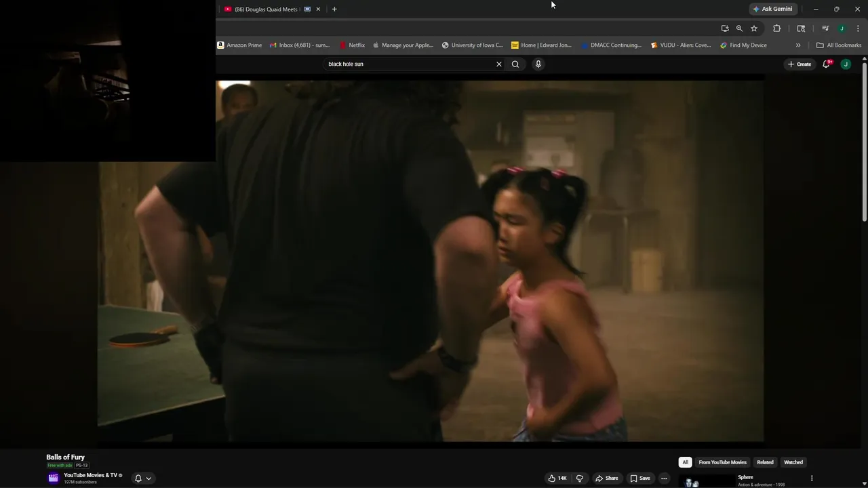Screen dimensions: 868x488
Task: Open the Chrome side panel search icon
Action: [801, 28]
